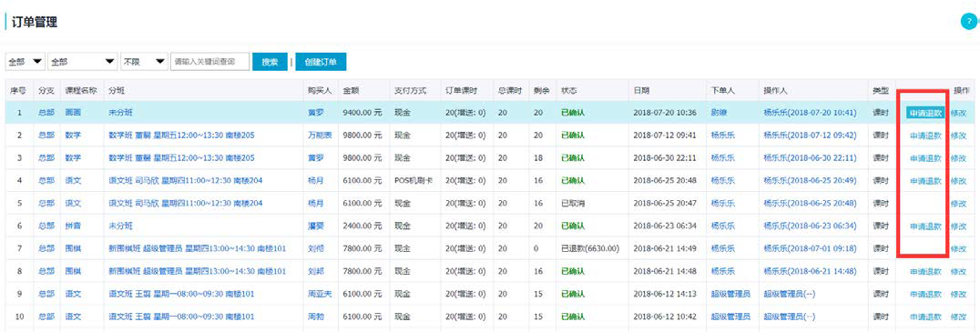980x332 pixels.
Task: Click 申请退款 in row 8 (刘邦)
Action: (x=925, y=271)
